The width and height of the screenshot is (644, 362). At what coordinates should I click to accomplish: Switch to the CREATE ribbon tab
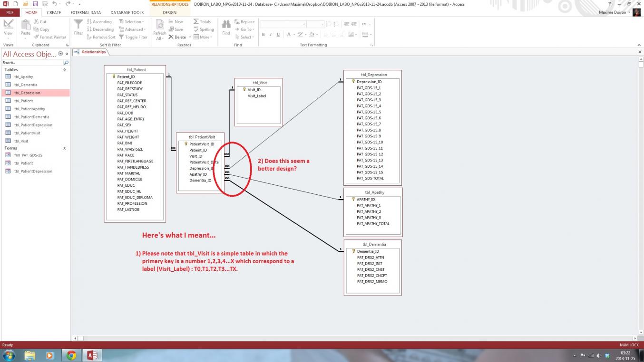click(54, 13)
